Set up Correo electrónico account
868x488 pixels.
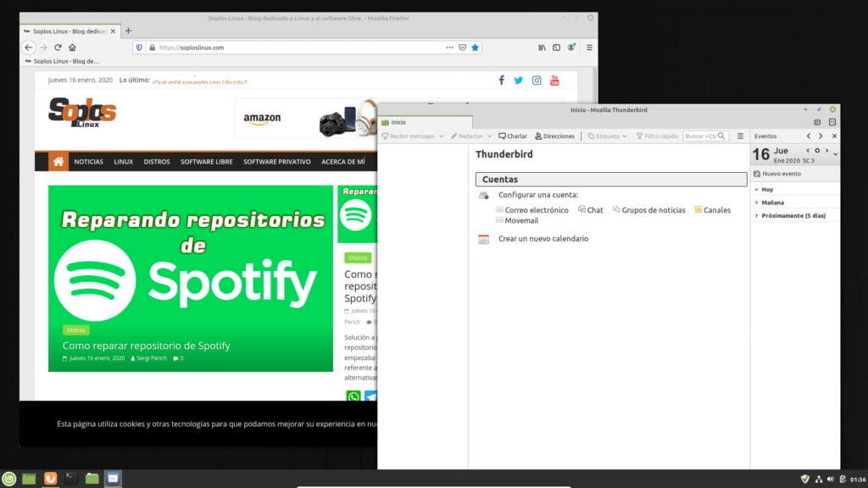(x=532, y=210)
